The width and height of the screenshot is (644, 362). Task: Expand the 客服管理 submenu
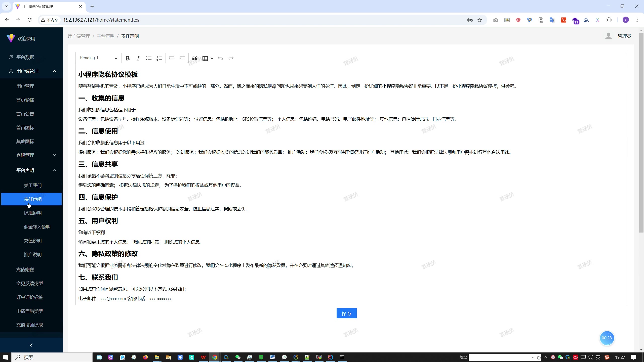click(31, 155)
